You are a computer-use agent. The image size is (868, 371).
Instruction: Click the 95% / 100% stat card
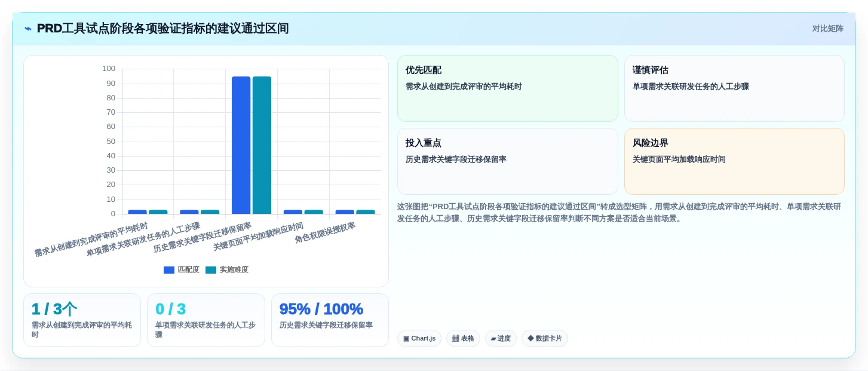click(x=330, y=320)
